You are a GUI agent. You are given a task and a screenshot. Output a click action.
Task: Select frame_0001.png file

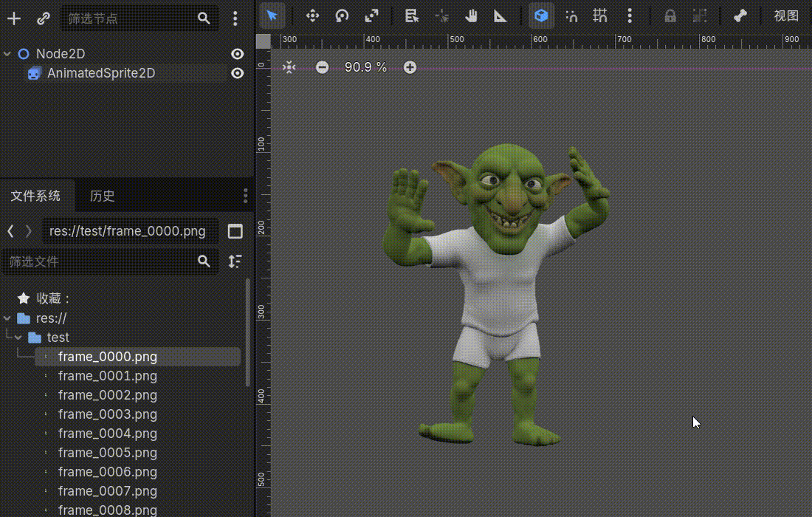[x=107, y=376]
